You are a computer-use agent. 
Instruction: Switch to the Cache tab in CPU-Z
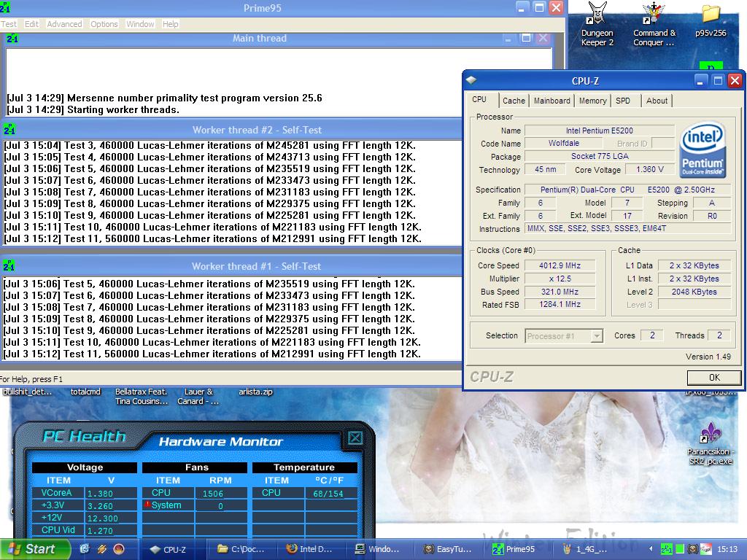(514, 101)
